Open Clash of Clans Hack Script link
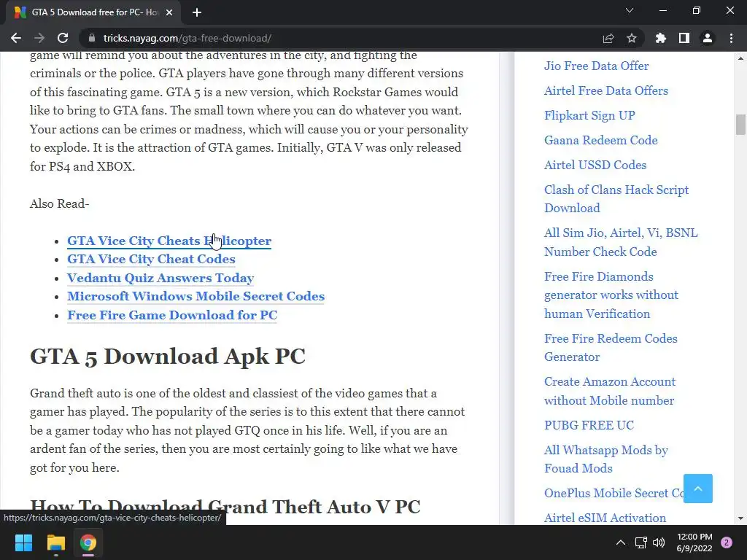 (616, 198)
